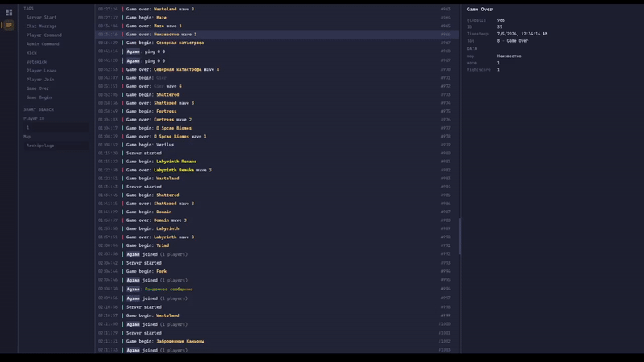644x362 pixels.
Task: Select 'Game over: Labyrinth wave 3' row #990
Action: pyautogui.click(x=277, y=237)
